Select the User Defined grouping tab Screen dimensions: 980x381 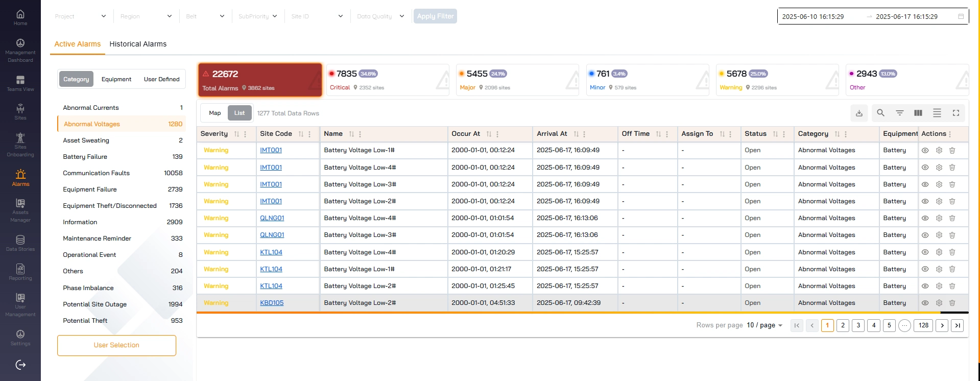pyautogui.click(x=161, y=79)
